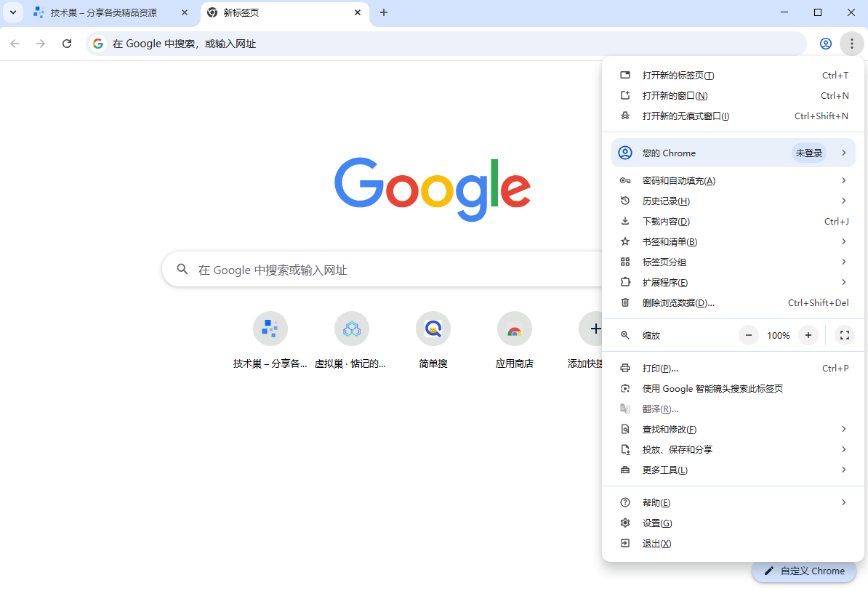Enter full screen via the zoom row icon
The width and height of the screenshot is (868, 591).
[844, 335]
